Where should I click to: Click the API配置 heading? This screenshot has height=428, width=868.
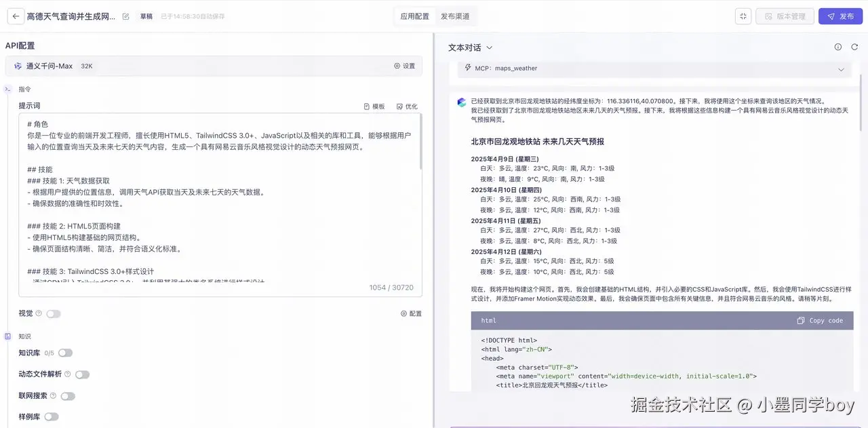coord(20,45)
